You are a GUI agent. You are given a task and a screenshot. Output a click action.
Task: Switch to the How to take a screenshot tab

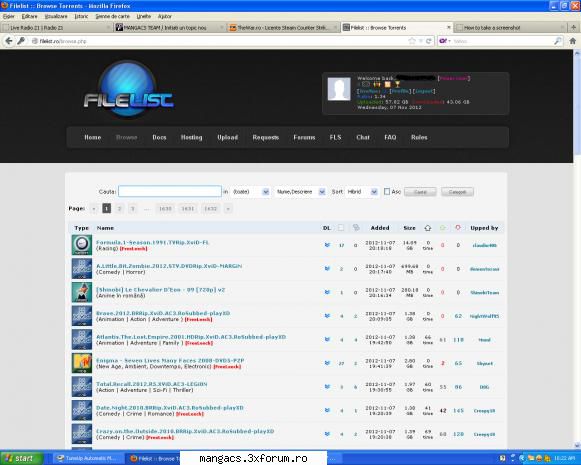(510, 27)
